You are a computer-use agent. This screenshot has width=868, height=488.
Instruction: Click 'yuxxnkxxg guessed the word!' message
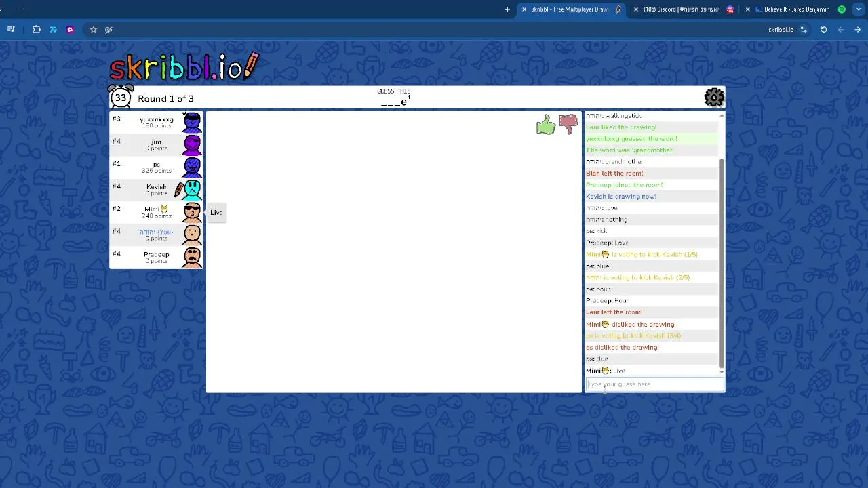(x=631, y=139)
